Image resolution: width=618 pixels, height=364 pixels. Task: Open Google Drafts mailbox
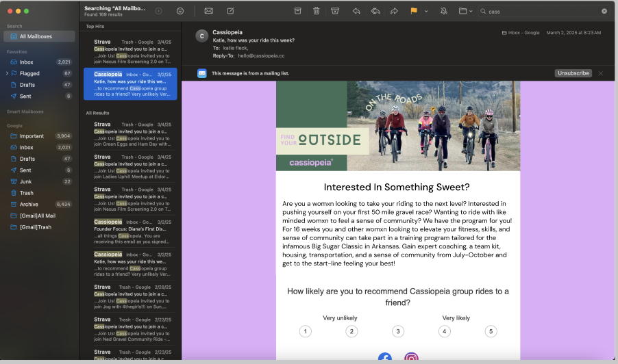(x=39, y=159)
